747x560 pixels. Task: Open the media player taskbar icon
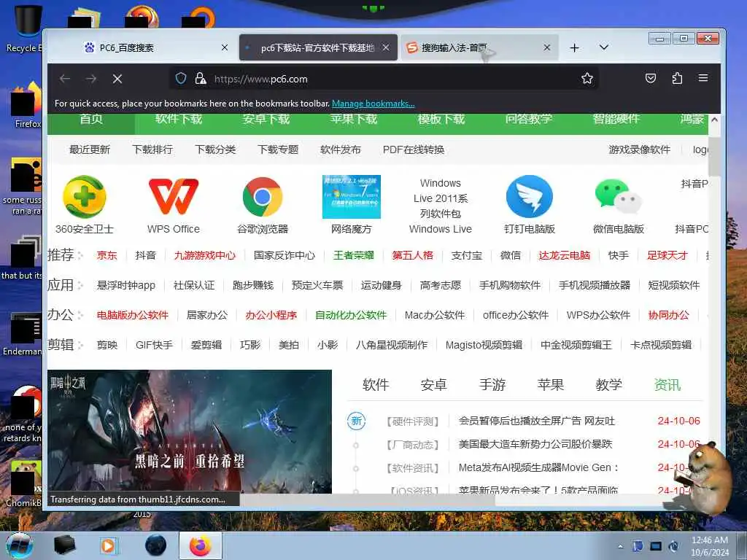pos(108,545)
